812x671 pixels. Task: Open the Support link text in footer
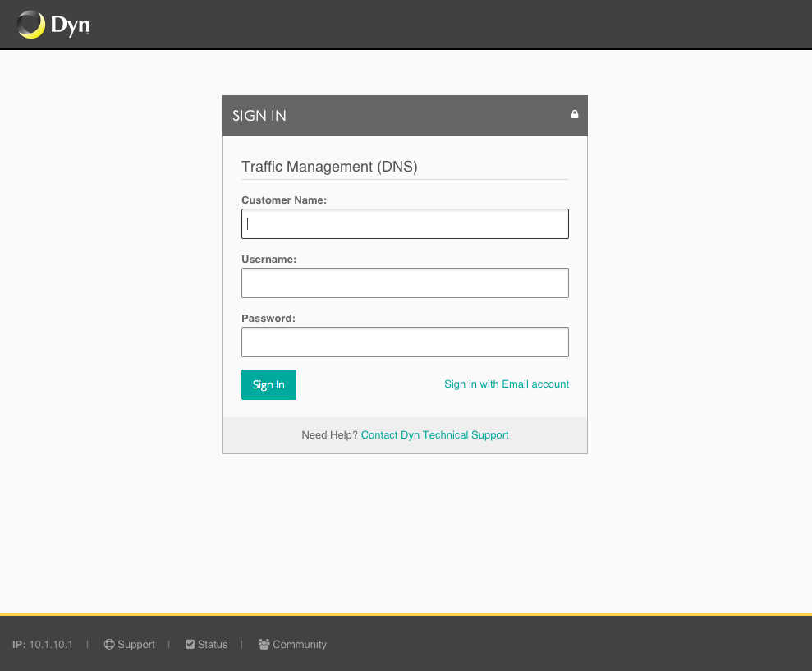[136, 645]
